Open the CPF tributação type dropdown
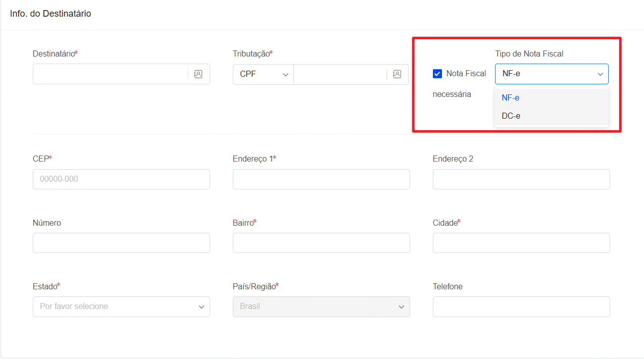The width and height of the screenshot is (644, 359). coord(263,74)
